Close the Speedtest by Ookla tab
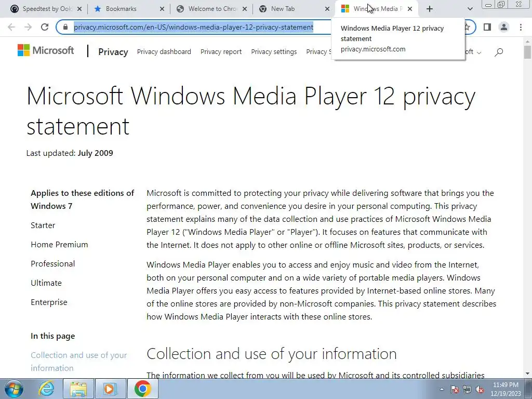Screen dimensions: 532x399 click(79, 9)
